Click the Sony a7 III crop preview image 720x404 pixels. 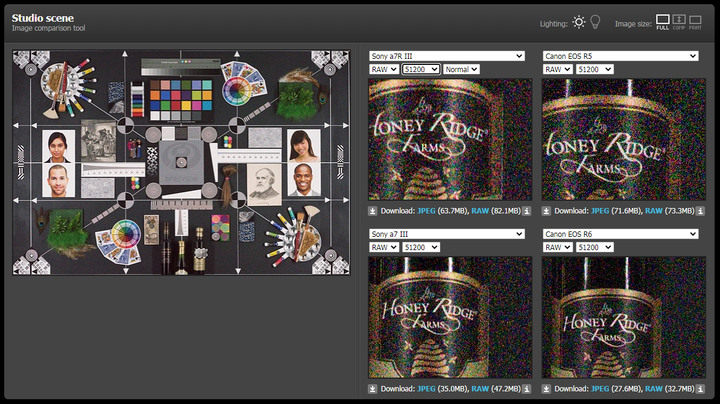450,318
